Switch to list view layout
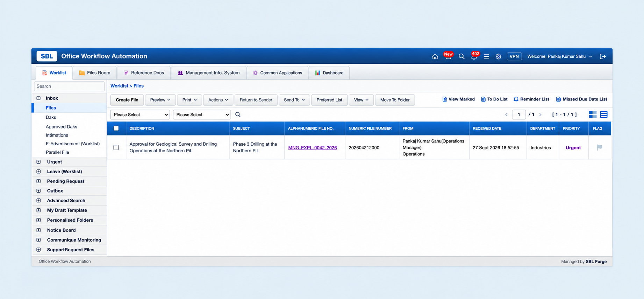This screenshot has height=299, width=644. point(604,114)
